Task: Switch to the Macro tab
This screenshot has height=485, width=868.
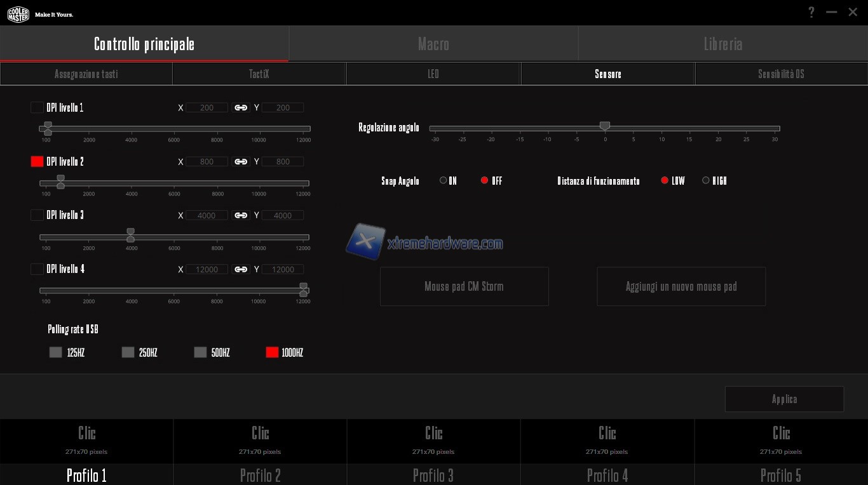Action: [433, 44]
